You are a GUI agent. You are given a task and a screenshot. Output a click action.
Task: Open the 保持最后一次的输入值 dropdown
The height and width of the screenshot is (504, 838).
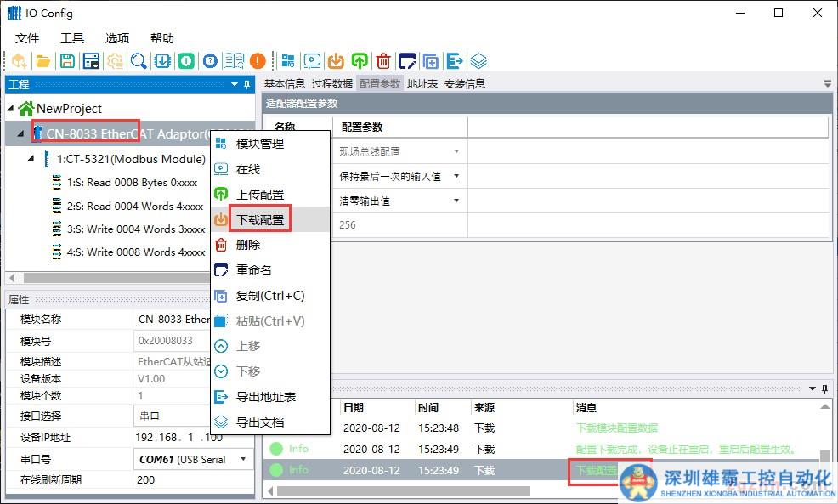pyautogui.click(x=456, y=177)
